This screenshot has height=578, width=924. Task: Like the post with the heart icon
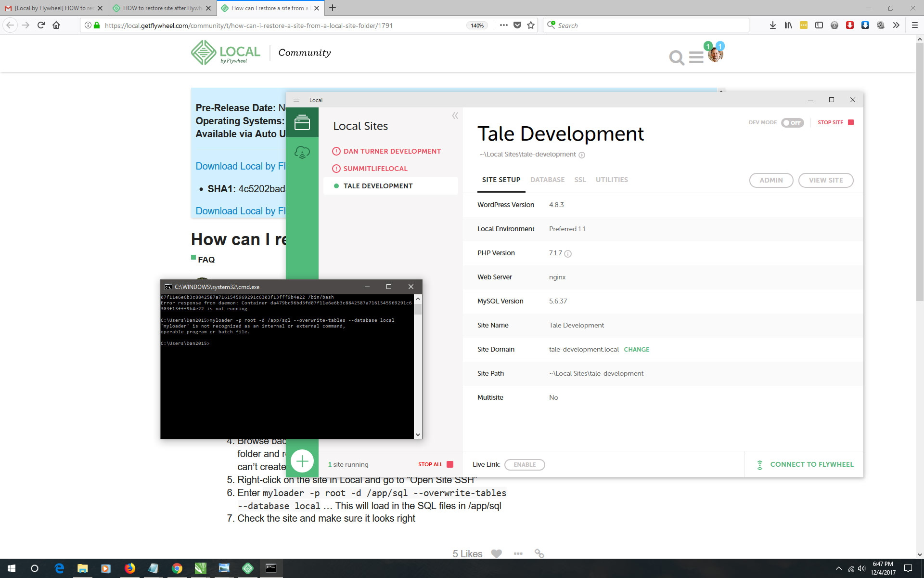tap(496, 554)
